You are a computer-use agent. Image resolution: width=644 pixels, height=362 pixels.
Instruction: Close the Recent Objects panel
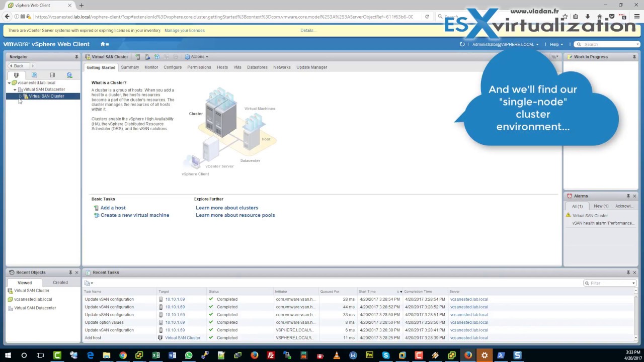click(x=76, y=273)
